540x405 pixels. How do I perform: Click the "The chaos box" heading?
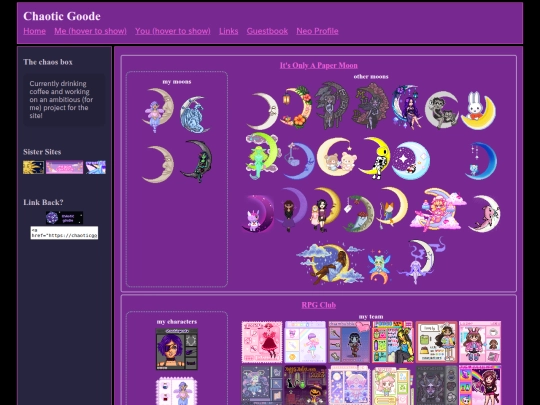(48, 62)
